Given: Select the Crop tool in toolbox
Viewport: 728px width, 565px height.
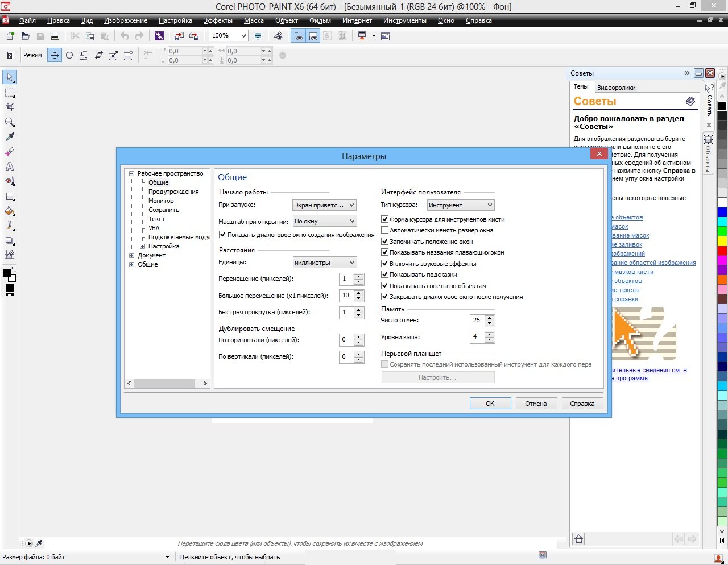Looking at the screenshot, I should [x=10, y=107].
